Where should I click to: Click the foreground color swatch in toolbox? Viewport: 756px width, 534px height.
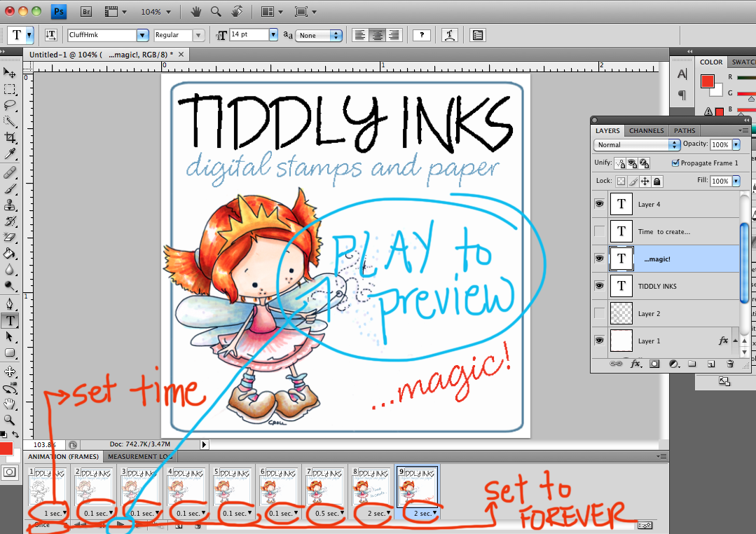pyautogui.click(x=6, y=449)
